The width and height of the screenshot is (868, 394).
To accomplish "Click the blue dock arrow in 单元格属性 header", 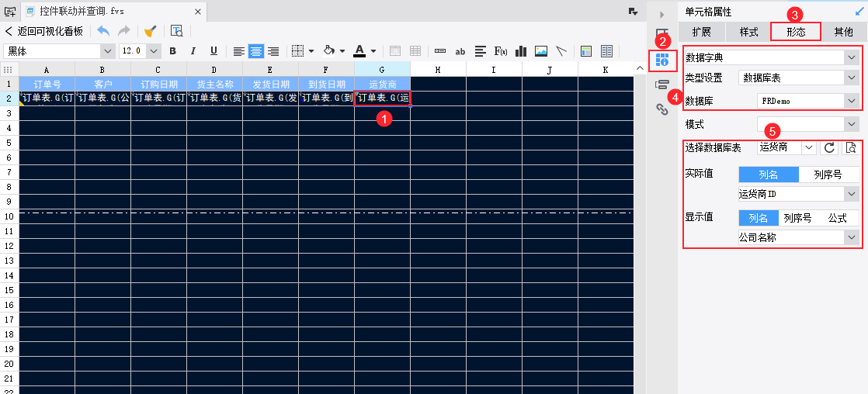I will (859, 11).
